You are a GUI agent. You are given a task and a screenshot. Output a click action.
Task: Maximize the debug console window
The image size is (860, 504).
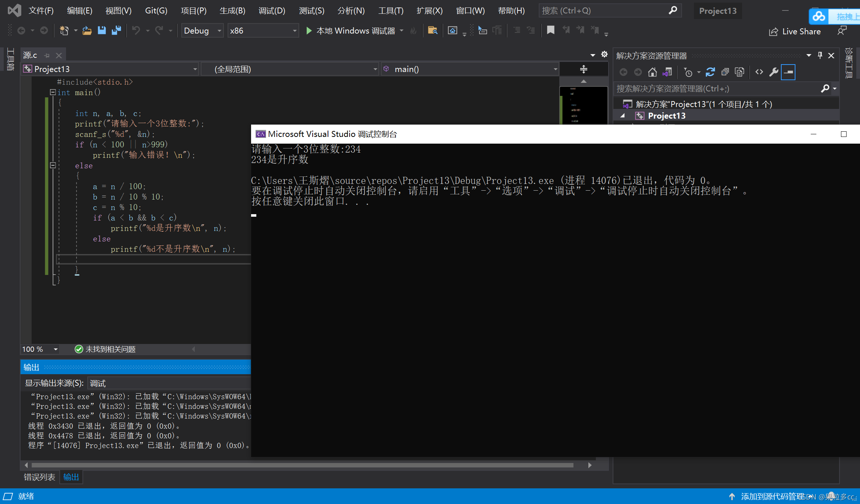844,134
